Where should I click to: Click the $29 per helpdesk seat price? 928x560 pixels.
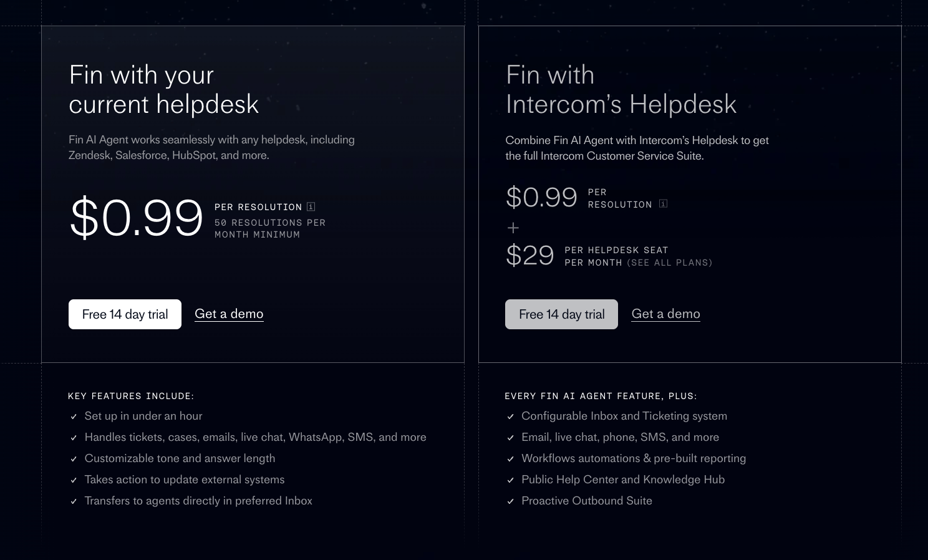click(530, 255)
